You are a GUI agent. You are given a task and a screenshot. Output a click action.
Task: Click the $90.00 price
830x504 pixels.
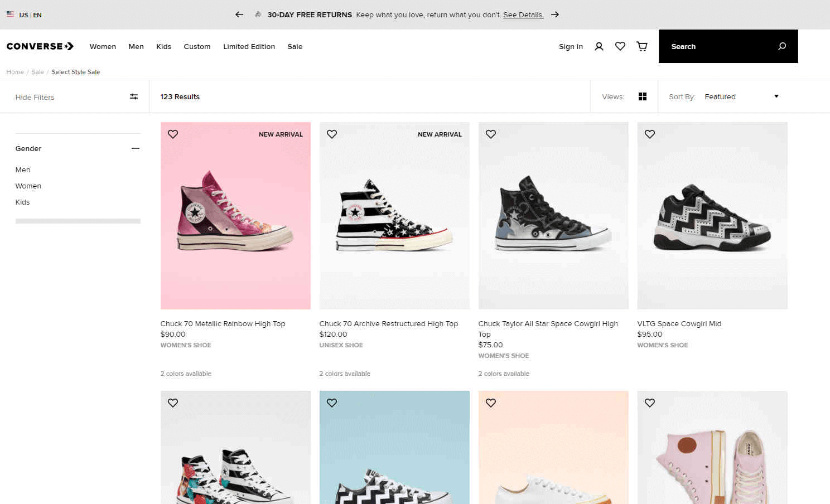pyautogui.click(x=173, y=335)
